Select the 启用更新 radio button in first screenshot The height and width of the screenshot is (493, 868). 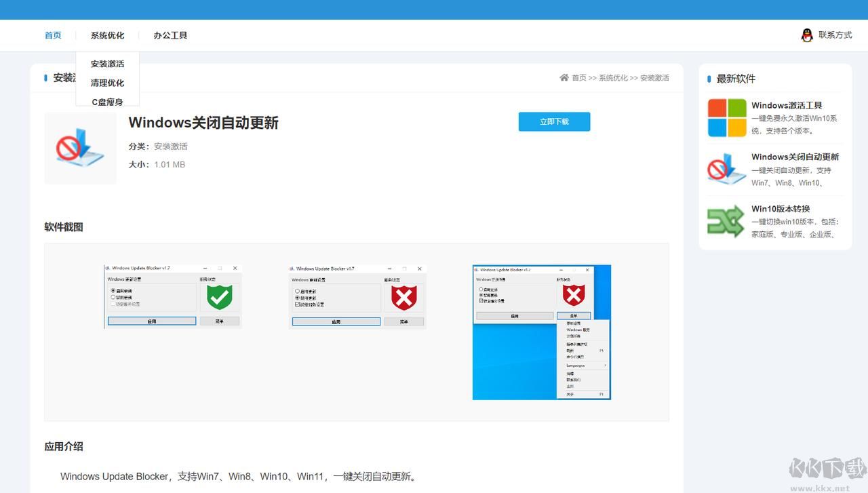point(112,290)
